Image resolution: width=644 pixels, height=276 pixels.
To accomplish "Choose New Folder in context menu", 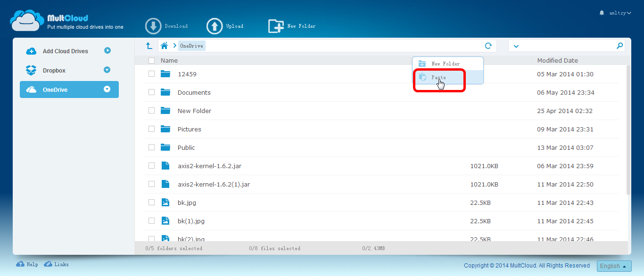I will click(x=448, y=64).
